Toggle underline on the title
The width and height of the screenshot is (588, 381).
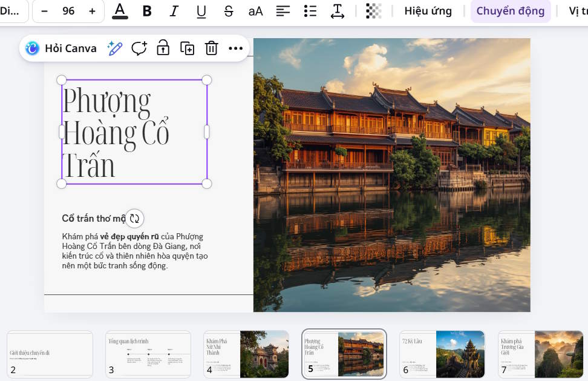point(201,11)
